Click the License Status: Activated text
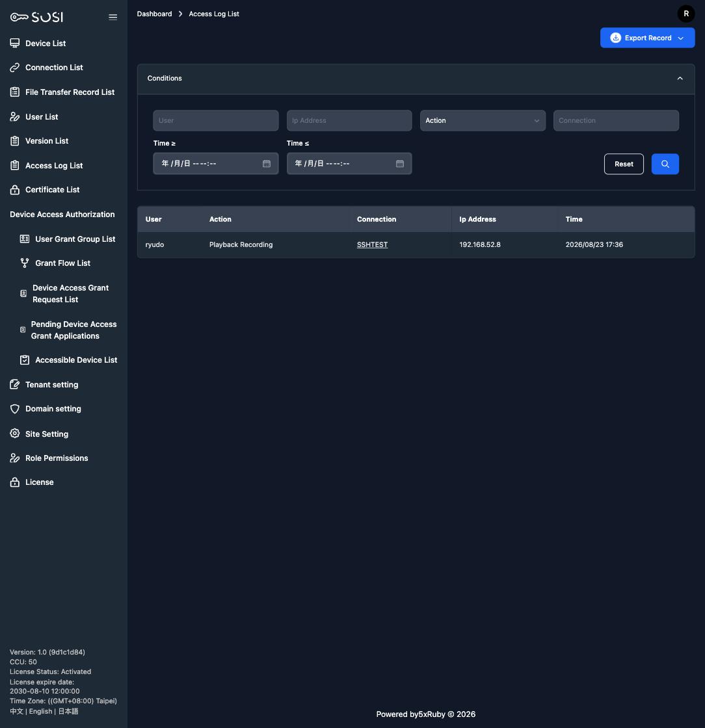This screenshot has width=705, height=728. 50,671
